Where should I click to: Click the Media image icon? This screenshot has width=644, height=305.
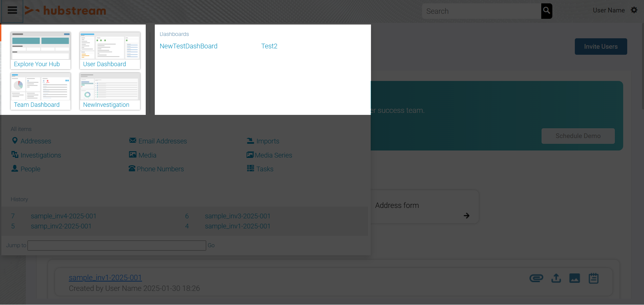pos(132,155)
